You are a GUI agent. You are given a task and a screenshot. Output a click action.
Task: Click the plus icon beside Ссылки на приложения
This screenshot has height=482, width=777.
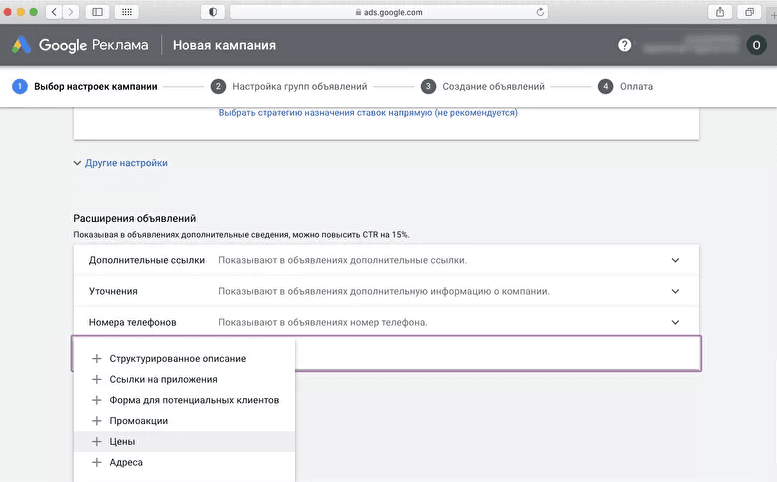click(x=97, y=379)
